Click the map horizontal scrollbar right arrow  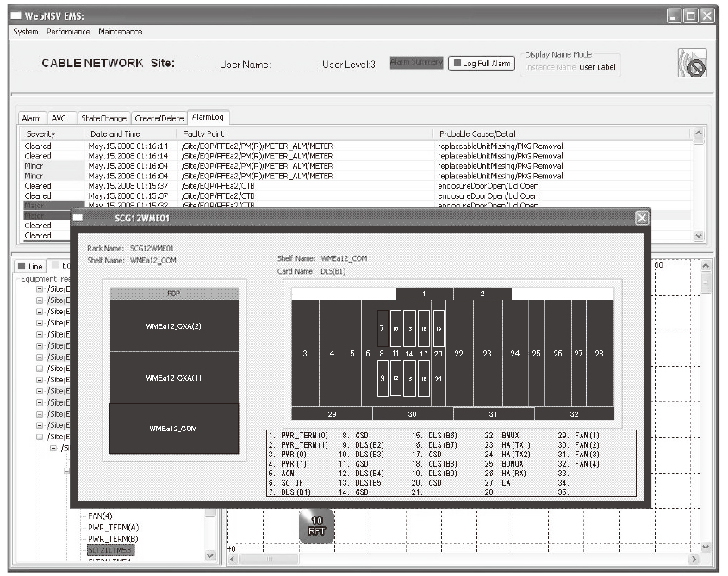pos(694,560)
